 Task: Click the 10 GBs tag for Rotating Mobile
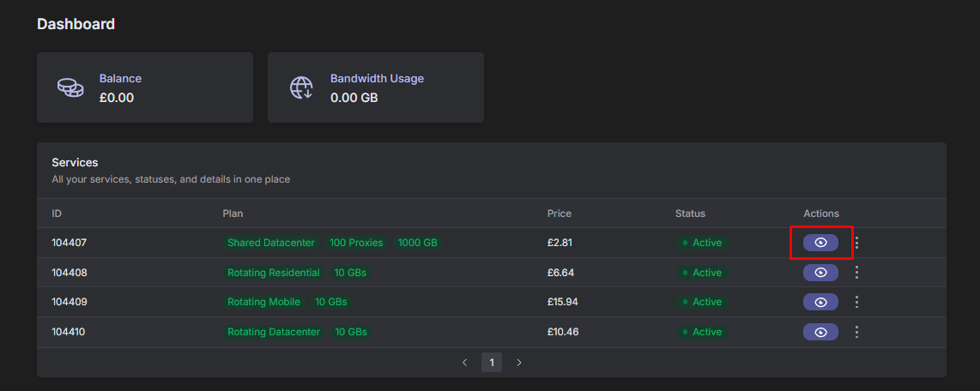coord(331,302)
